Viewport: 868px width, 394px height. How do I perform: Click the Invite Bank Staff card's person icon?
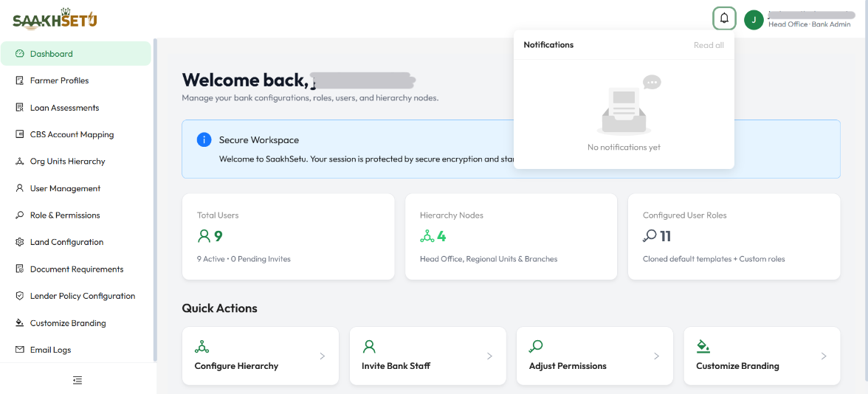pyautogui.click(x=369, y=347)
